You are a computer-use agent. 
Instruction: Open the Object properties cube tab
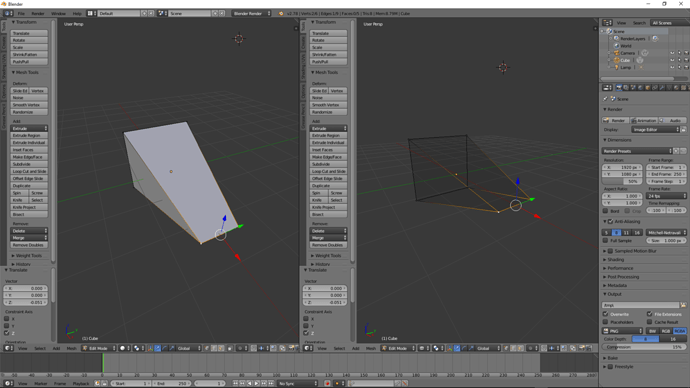point(647,88)
